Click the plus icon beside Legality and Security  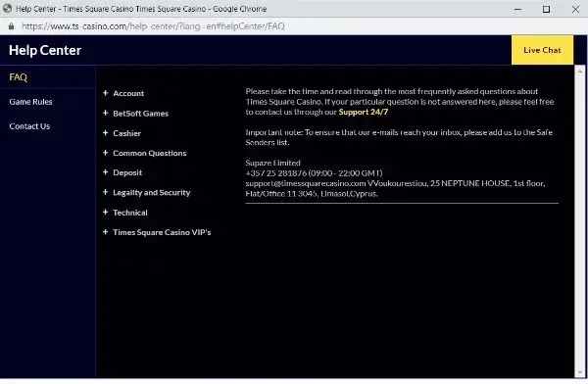[106, 192]
